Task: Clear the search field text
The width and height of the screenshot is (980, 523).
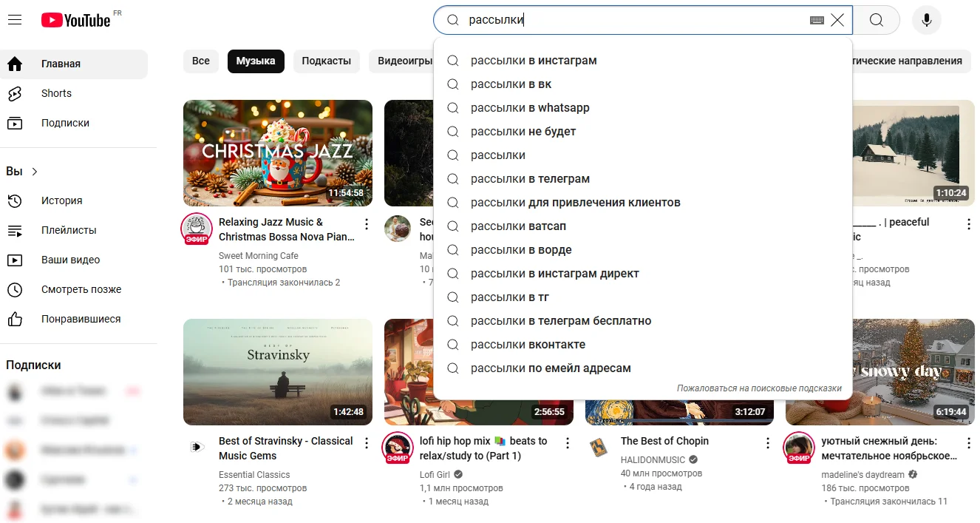Action: (837, 21)
